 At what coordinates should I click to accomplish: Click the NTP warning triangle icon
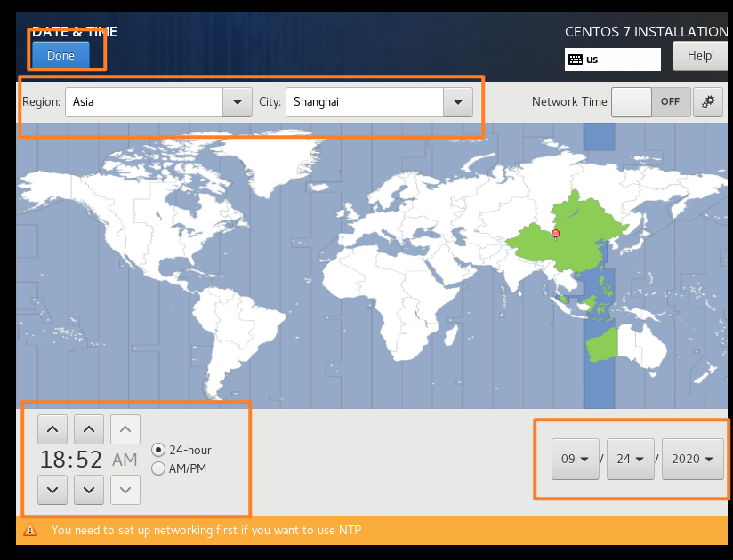(30, 530)
